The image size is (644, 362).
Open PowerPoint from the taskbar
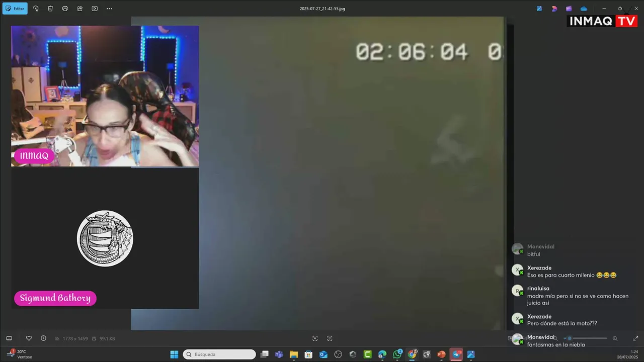(x=442, y=354)
